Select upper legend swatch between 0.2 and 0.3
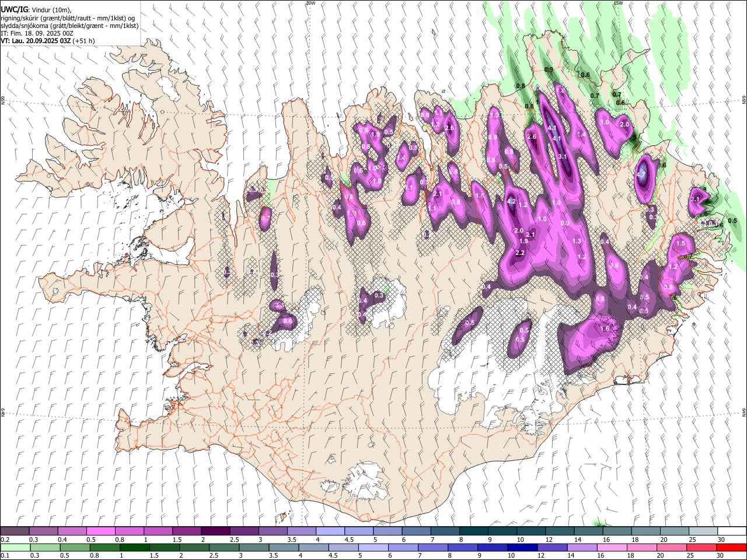Screen dimensions: 747x560 click(15, 531)
